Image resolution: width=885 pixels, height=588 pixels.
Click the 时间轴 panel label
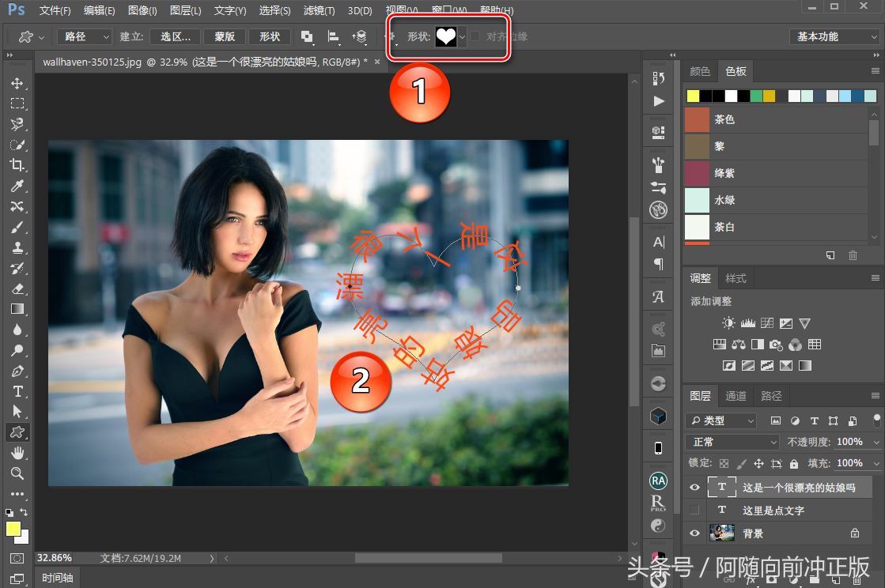pyautogui.click(x=58, y=578)
